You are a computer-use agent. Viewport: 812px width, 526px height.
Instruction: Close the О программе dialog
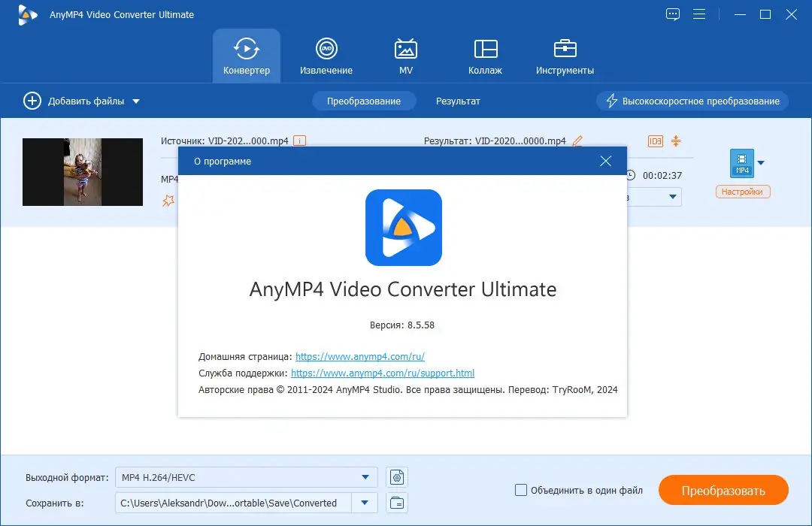pyautogui.click(x=605, y=161)
